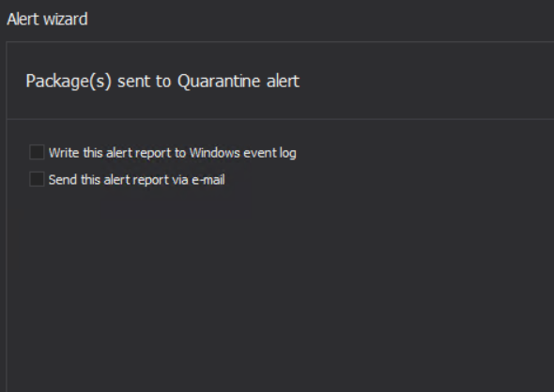This screenshot has width=554, height=392.
Task: Click the word 'alert' at the heading's end
Action: [283, 82]
